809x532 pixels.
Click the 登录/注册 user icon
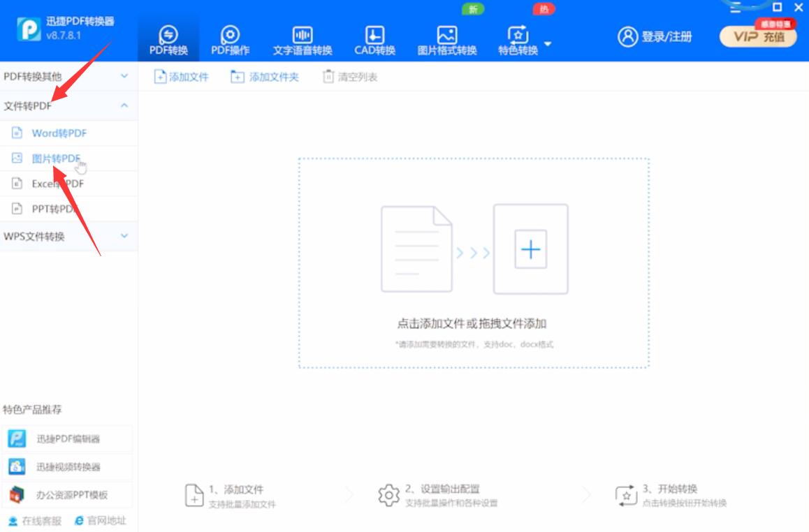628,36
